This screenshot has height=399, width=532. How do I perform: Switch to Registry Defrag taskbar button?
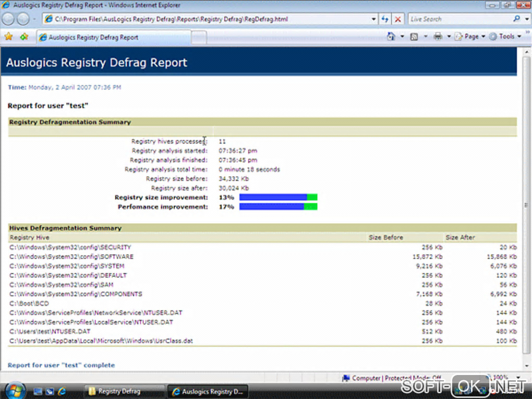click(124, 392)
